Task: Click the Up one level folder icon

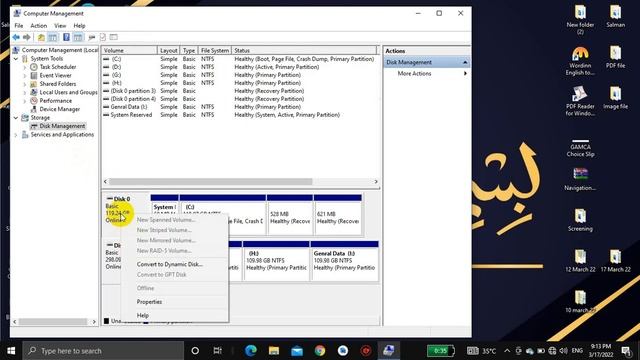Action: click(41, 38)
